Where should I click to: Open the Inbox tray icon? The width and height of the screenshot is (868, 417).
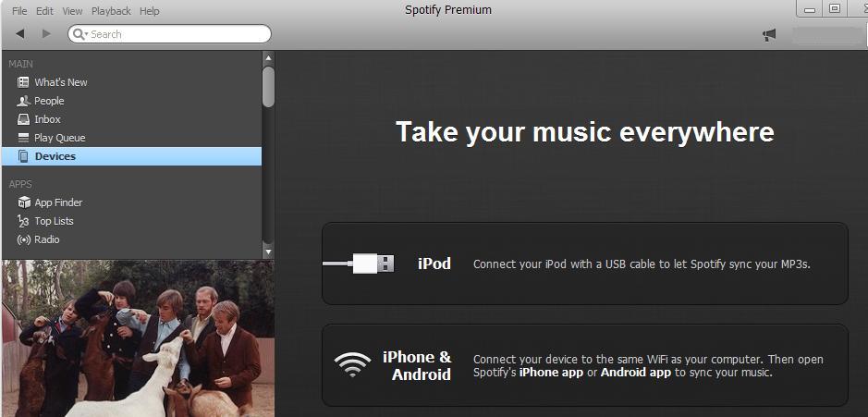(23, 119)
